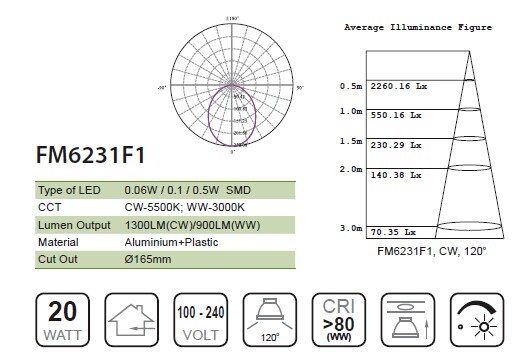Click the 550.16 Lx reading
This screenshot has height=360, width=531.
tap(396, 115)
